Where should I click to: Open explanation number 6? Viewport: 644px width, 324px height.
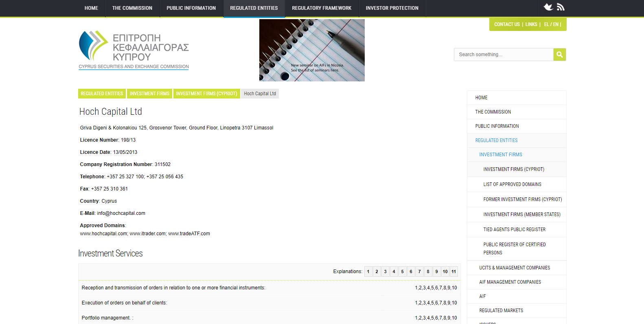411,271
